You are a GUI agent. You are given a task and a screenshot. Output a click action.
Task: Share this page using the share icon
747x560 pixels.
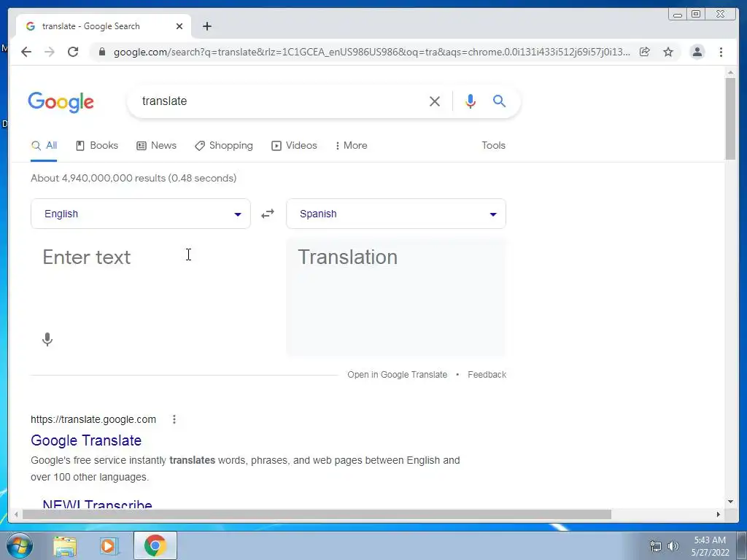click(x=645, y=52)
